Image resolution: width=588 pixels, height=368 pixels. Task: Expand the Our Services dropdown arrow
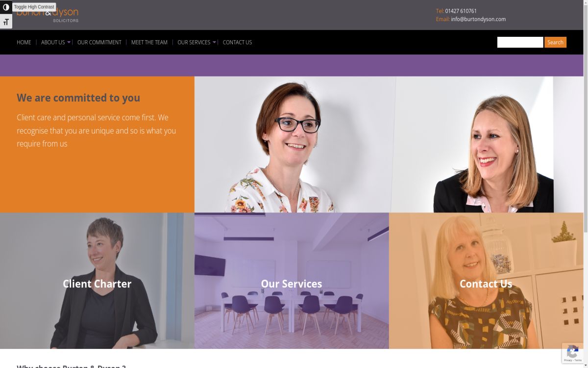[x=214, y=42]
